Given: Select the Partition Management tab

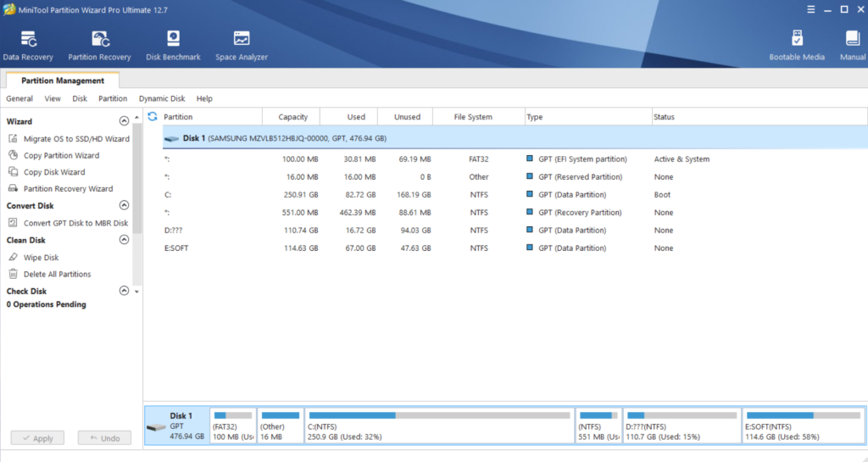Looking at the screenshot, I should click(x=63, y=81).
